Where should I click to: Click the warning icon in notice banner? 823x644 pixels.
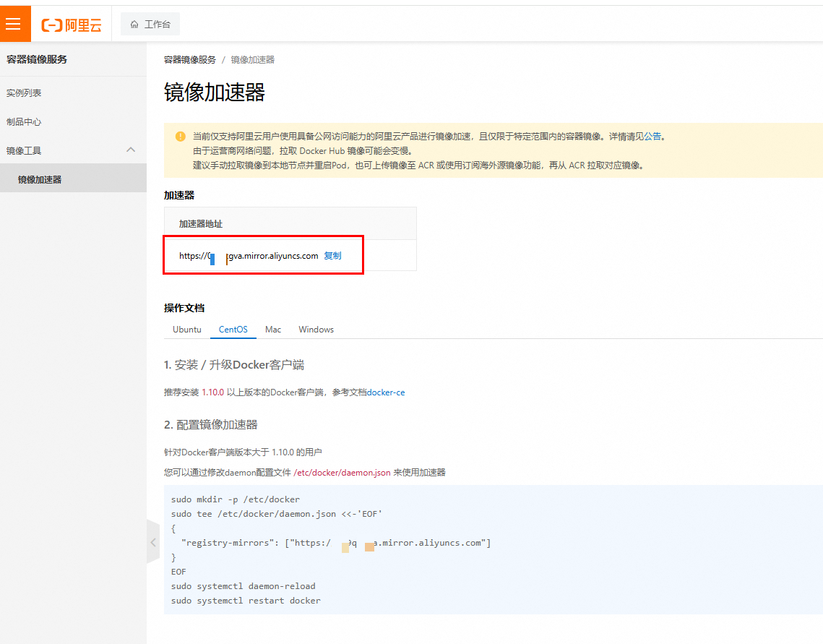pyautogui.click(x=180, y=137)
